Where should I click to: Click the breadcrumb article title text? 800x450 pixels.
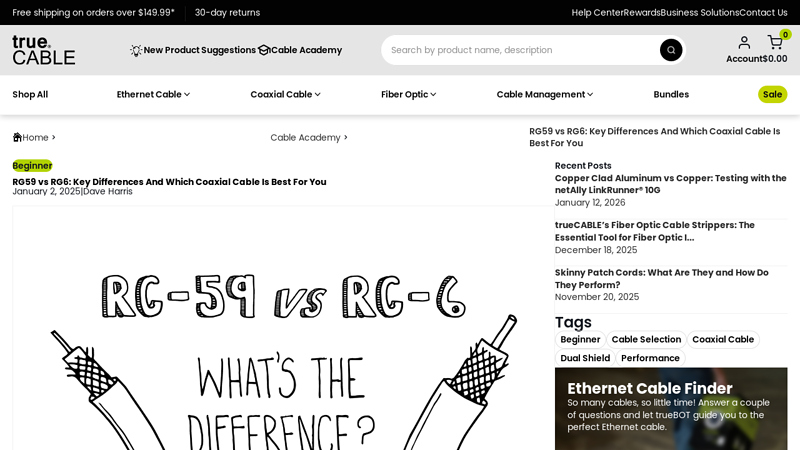coord(655,137)
